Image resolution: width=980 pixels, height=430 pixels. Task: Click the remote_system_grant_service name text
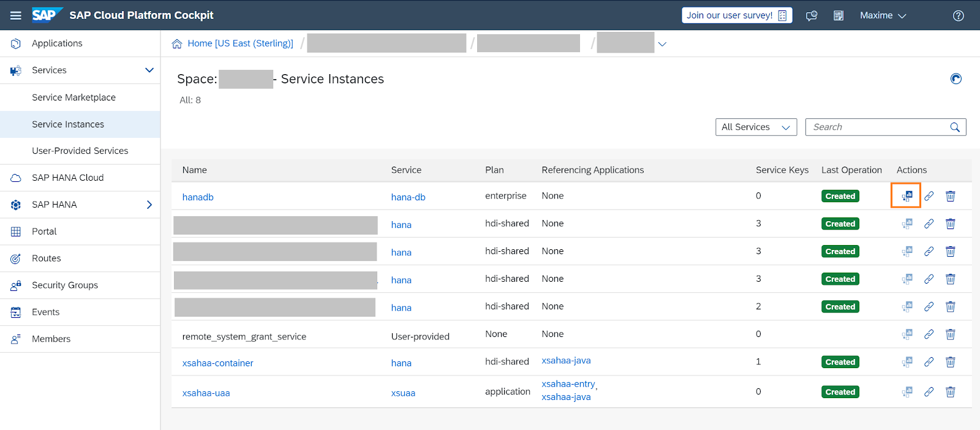pos(244,337)
